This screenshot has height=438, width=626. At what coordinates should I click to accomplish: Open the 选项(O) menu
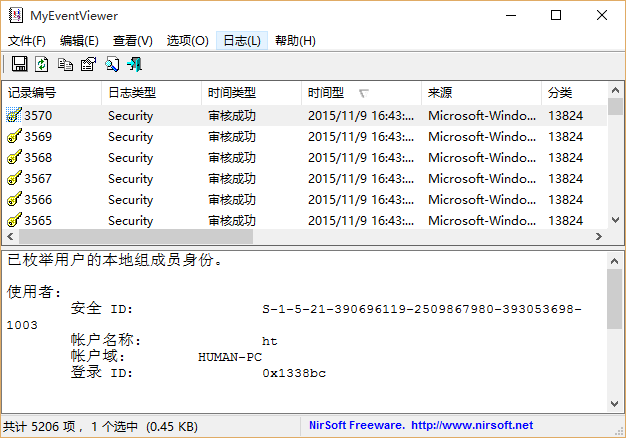tap(187, 41)
